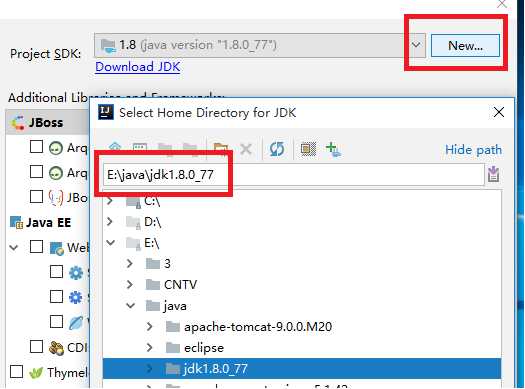Viewport: 525px width, 389px height.
Task: Click the green plus toolbar icon
Action: pos(333,149)
